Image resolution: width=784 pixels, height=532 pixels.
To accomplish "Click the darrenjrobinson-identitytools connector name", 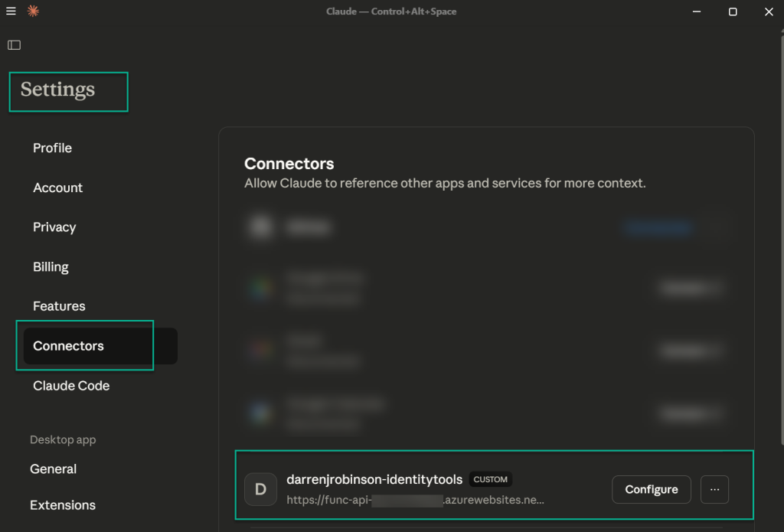I will click(374, 480).
